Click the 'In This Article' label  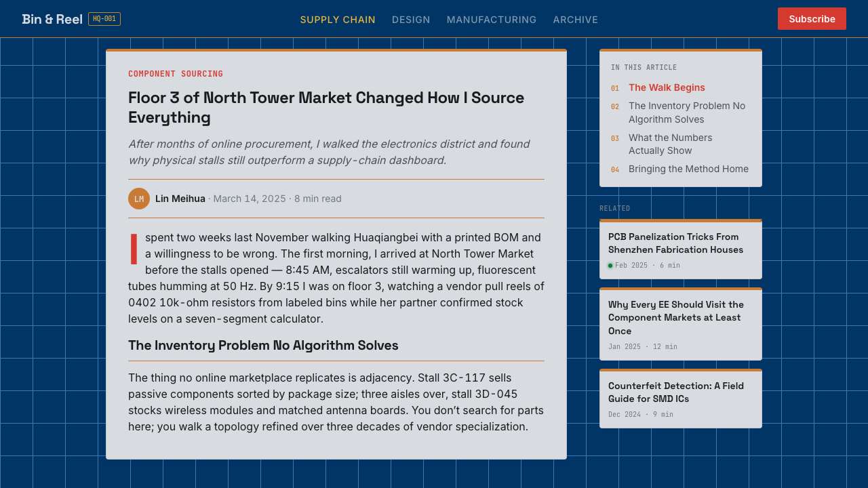click(644, 68)
